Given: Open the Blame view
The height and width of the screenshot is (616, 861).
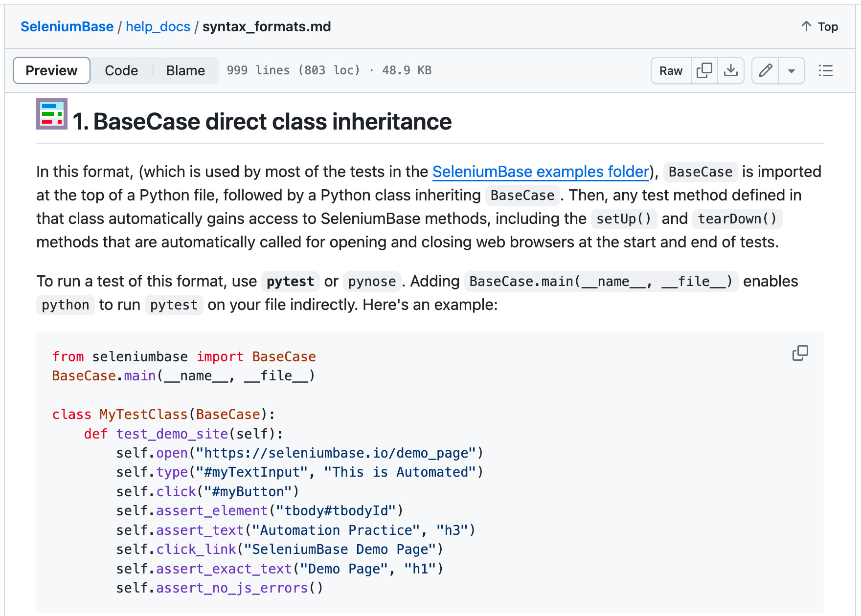Looking at the screenshot, I should pyautogui.click(x=185, y=70).
